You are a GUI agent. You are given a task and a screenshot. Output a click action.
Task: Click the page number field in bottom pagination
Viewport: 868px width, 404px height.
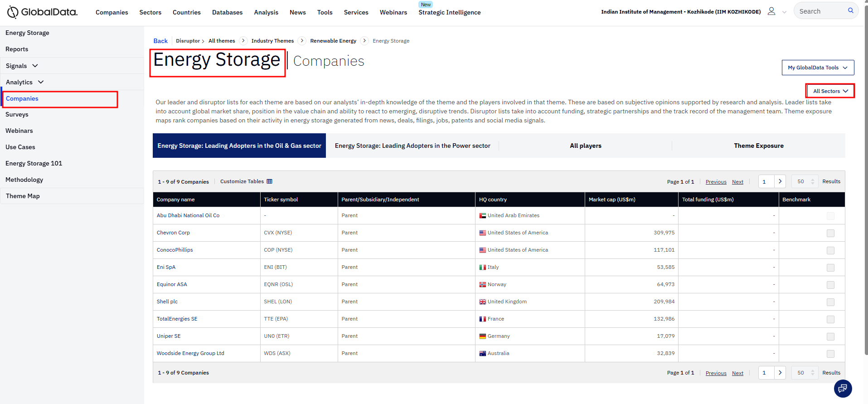point(766,373)
